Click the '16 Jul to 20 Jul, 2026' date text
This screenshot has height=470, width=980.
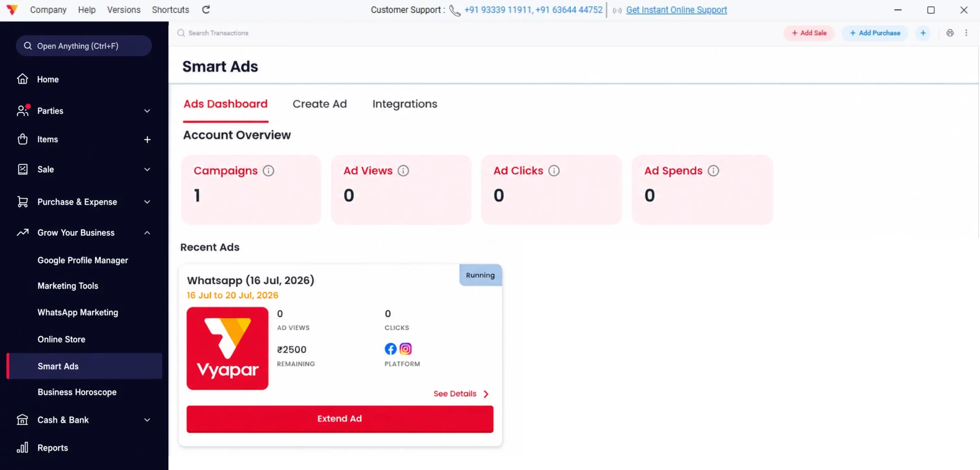point(232,295)
